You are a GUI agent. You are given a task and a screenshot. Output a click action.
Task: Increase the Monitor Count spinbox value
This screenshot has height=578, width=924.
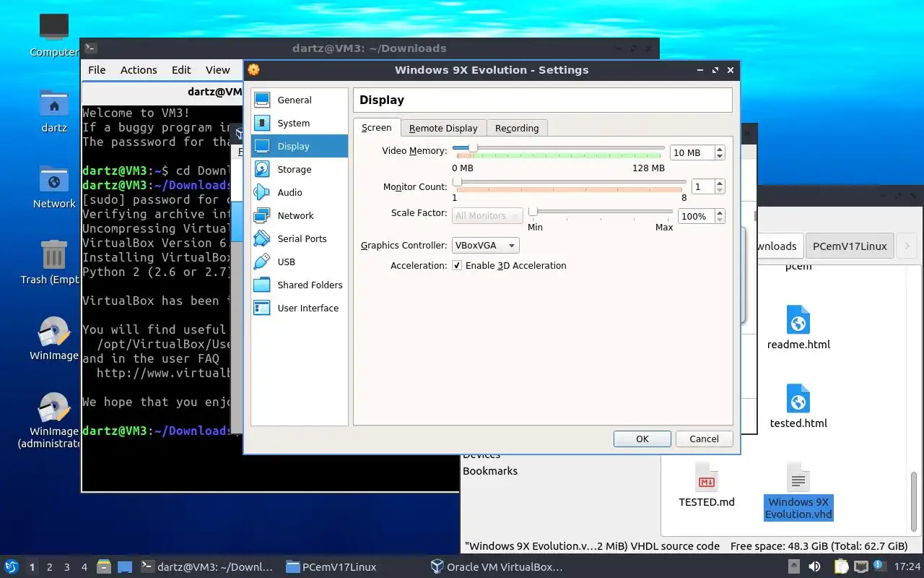tap(720, 183)
